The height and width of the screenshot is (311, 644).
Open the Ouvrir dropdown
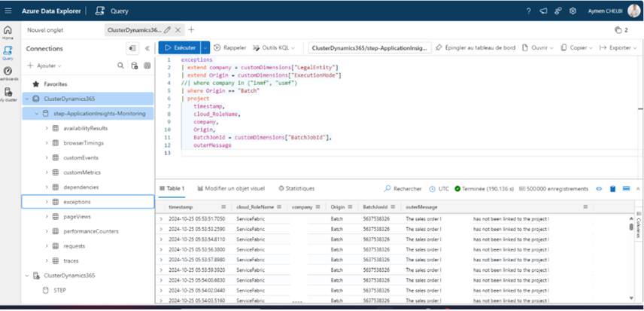(538, 47)
